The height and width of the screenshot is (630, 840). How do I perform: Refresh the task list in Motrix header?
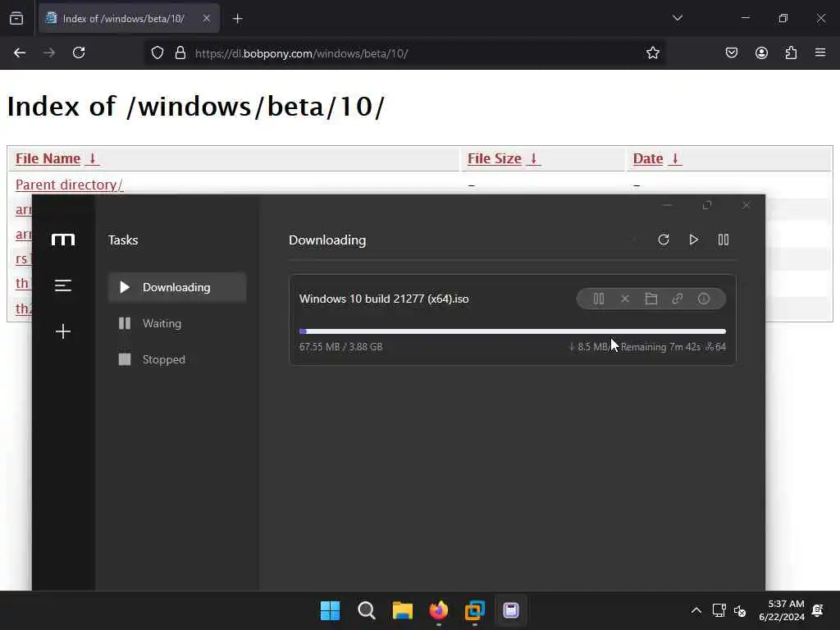(664, 240)
